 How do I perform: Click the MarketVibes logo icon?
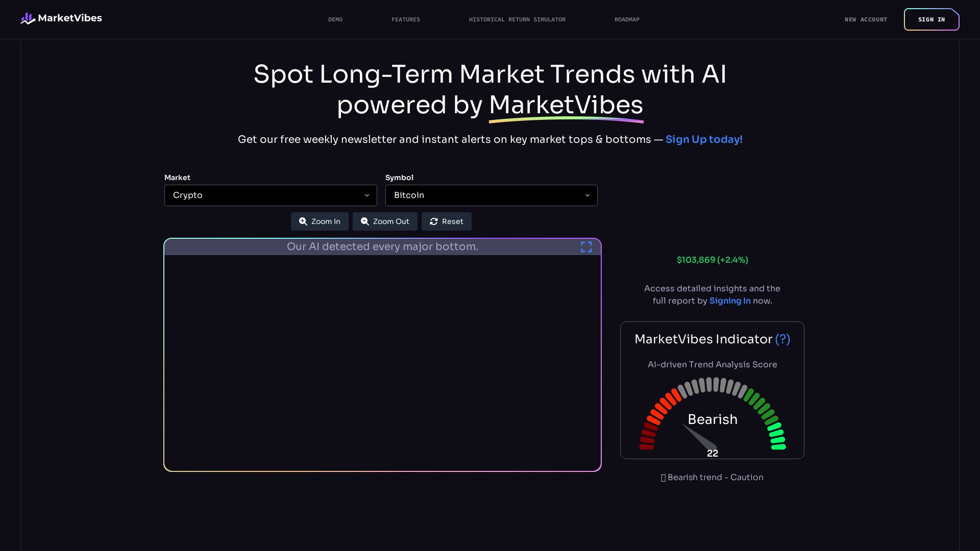point(27,18)
